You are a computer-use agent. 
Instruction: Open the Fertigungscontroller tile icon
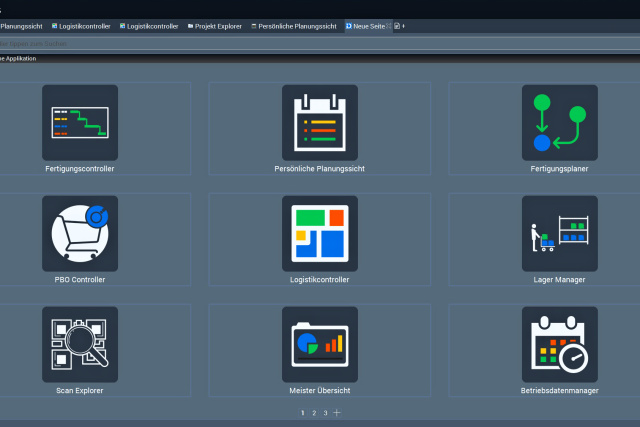tap(80, 122)
